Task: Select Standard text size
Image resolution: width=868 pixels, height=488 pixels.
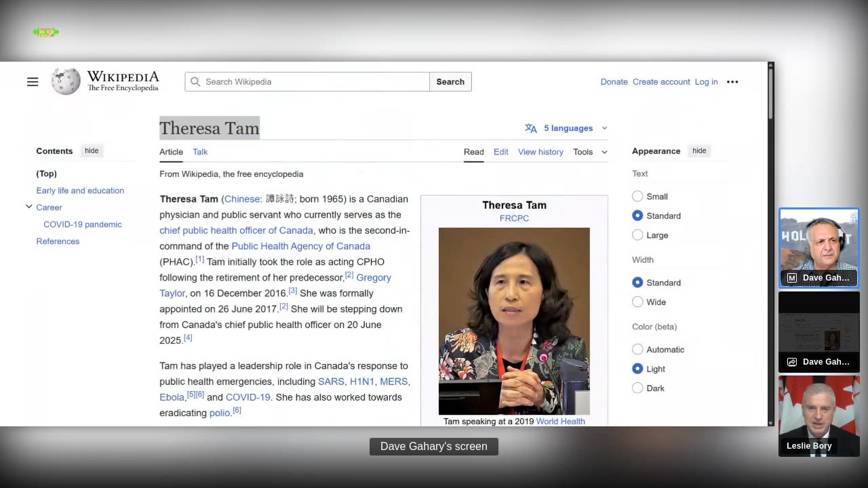Action: pos(637,216)
